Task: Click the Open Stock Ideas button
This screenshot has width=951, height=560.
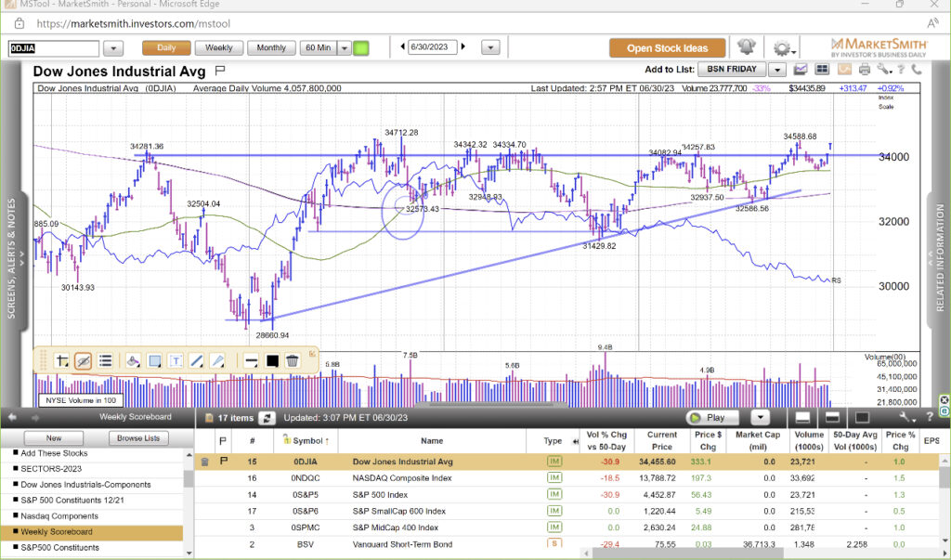Action: (x=667, y=48)
